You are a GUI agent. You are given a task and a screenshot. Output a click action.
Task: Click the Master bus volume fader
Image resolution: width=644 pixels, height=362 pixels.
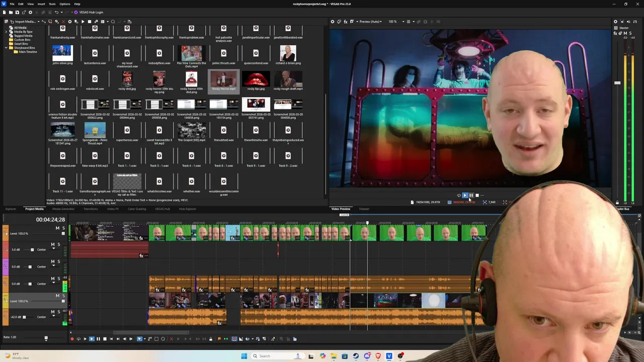pyautogui.click(x=617, y=83)
